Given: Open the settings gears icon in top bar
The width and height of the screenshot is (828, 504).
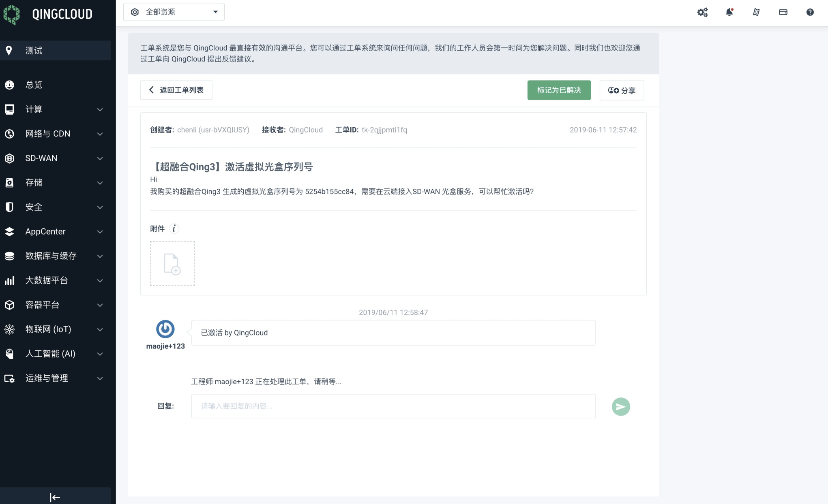Looking at the screenshot, I should [702, 12].
